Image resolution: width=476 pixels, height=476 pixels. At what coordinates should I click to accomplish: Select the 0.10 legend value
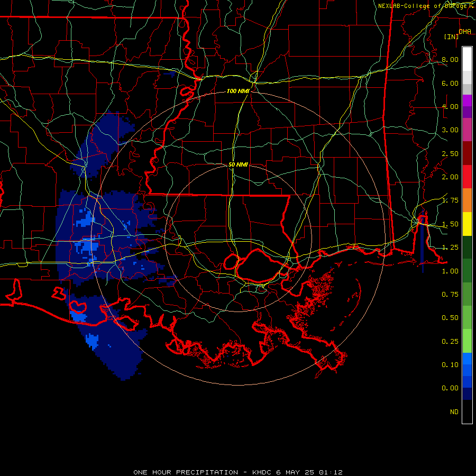coord(450,365)
